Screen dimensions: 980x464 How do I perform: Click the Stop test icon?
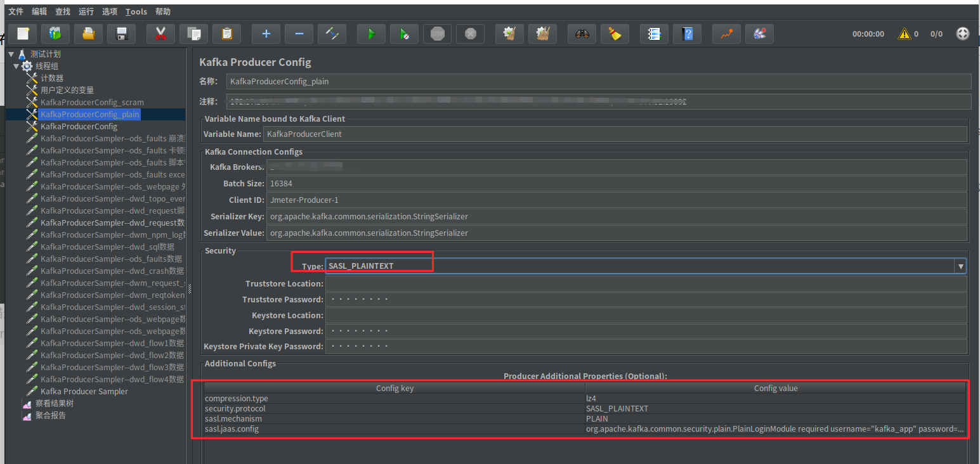pyautogui.click(x=438, y=34)
